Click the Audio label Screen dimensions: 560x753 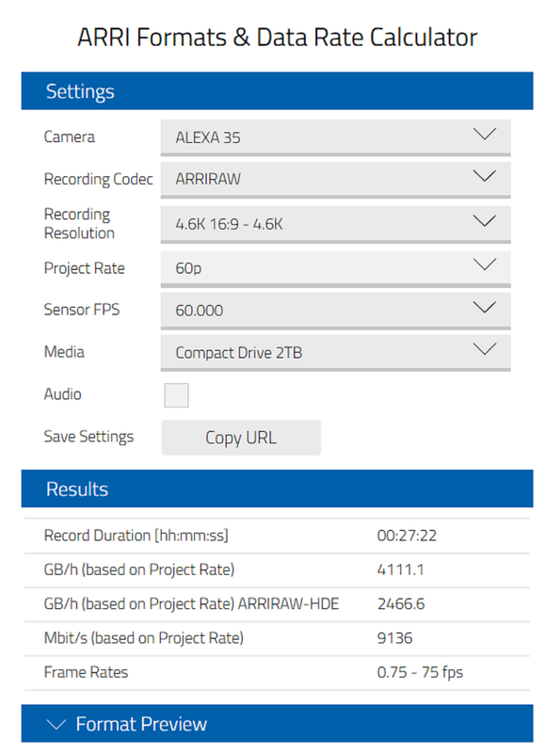62,393
